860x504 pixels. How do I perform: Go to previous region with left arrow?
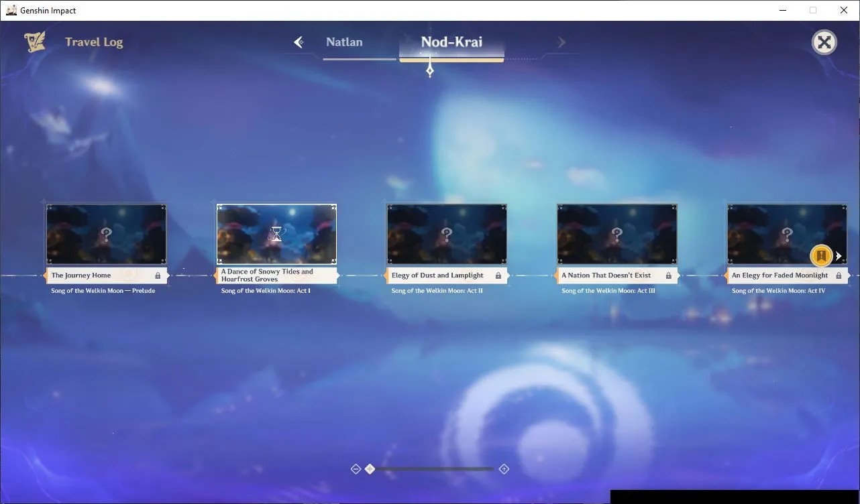[299, 42]
